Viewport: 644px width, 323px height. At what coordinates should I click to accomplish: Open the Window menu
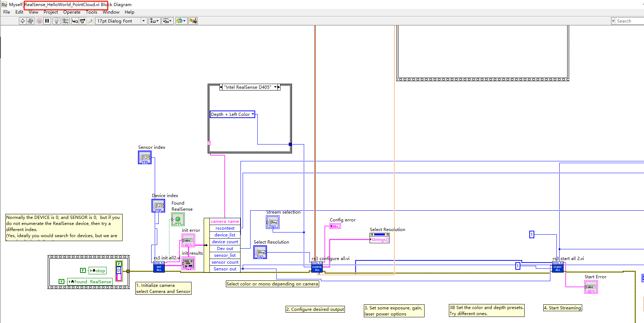click(111, 12)
